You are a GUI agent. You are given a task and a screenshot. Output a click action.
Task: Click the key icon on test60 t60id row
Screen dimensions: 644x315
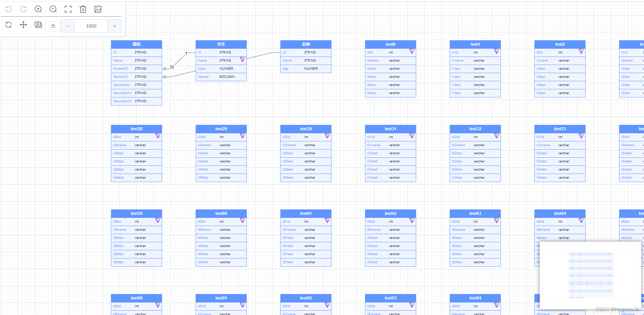pyautogui.click(x=243, y=221)
